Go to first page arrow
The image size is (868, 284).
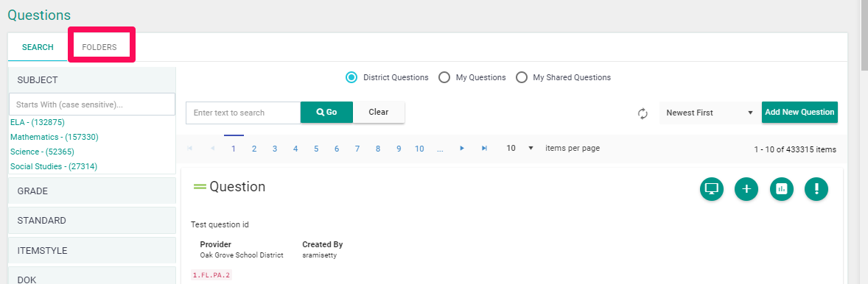point(190,149)
